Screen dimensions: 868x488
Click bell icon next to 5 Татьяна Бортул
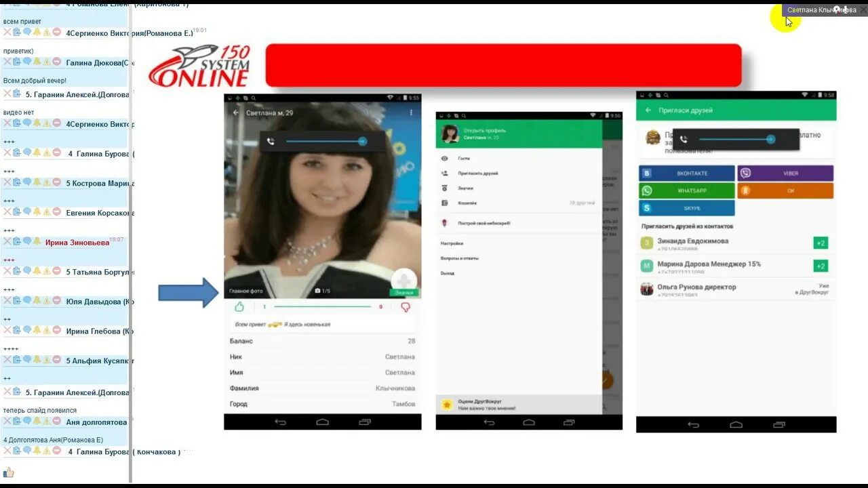[x=37, y=271]
